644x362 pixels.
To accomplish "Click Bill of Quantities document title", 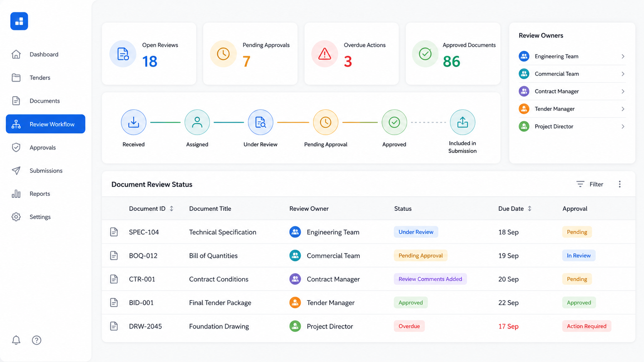I will [x=213, y=255].
